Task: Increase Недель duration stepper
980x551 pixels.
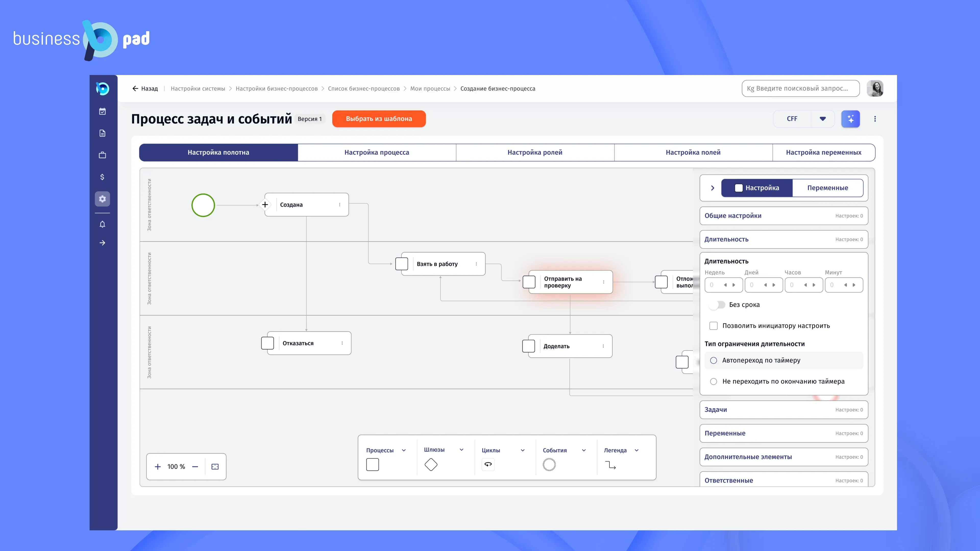Action: pyautogui.click(x=734, y=285)
